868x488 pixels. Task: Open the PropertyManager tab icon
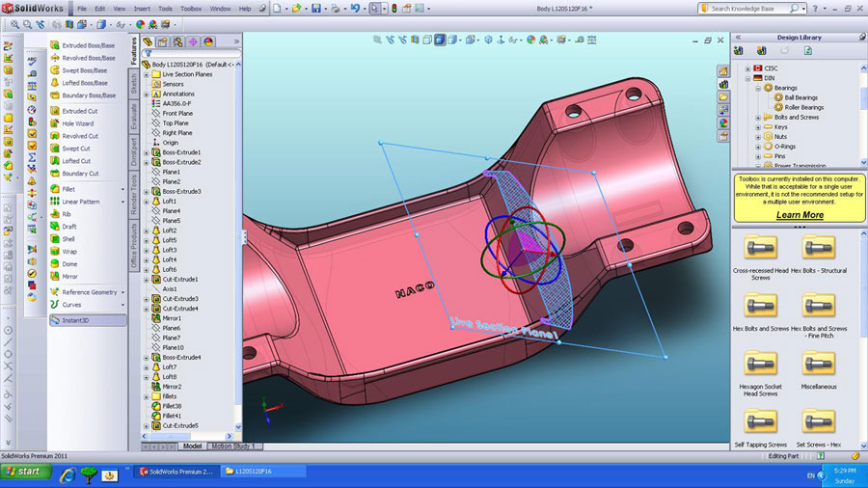tap(163, 41)
